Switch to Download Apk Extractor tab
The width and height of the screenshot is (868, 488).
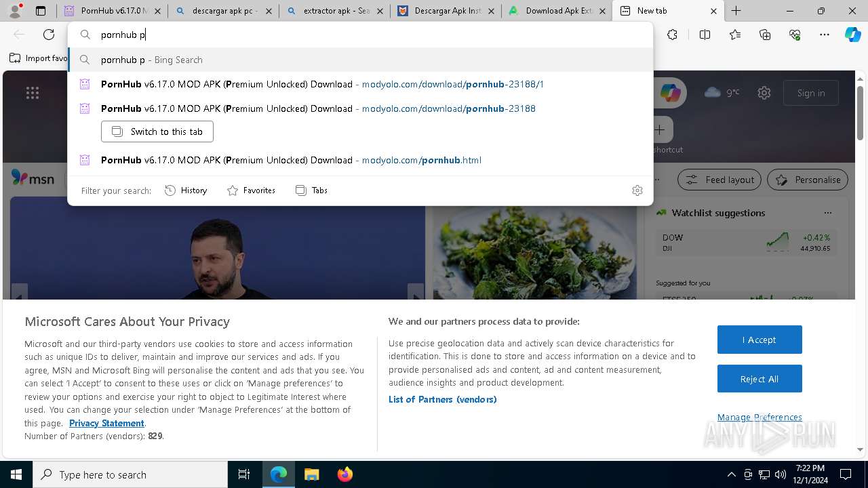pos(557,11)
